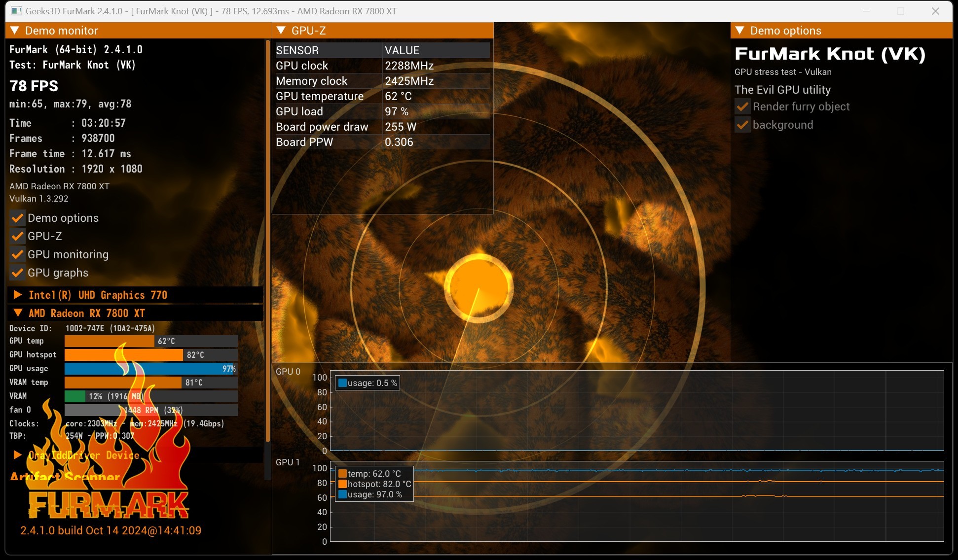Screen dimensions: 958x560
Task: Collapse the GPU-Z panel triangle
Action: (x=281, y=31)
